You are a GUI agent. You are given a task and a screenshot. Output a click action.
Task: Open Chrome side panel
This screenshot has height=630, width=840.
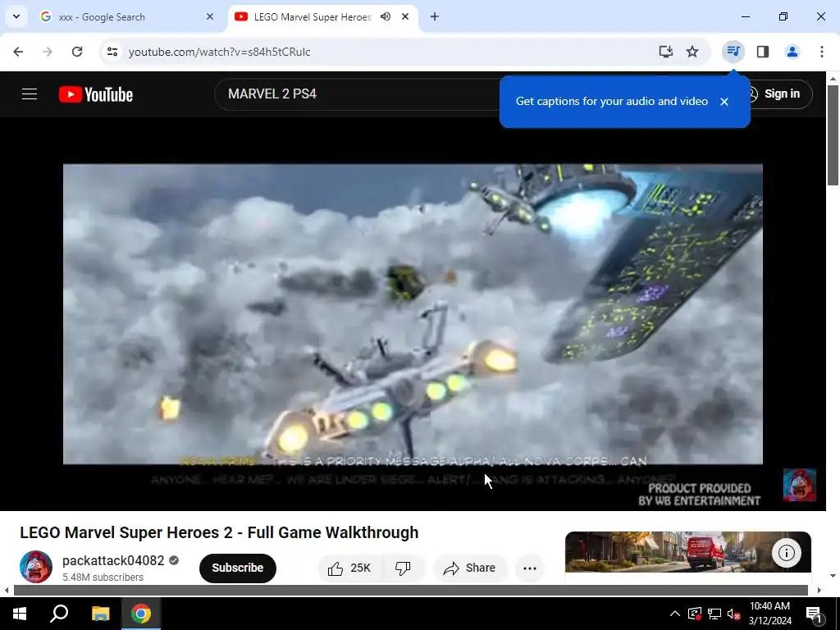coord(763,52)
